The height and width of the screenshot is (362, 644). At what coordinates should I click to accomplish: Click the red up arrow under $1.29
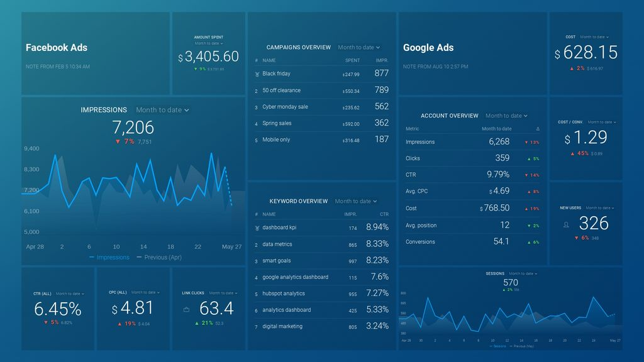coord(572,153)
